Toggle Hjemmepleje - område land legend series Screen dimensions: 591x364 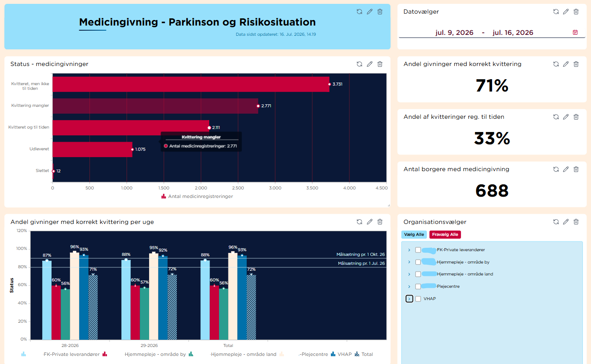pyautogui.click(x=234, y=354)
